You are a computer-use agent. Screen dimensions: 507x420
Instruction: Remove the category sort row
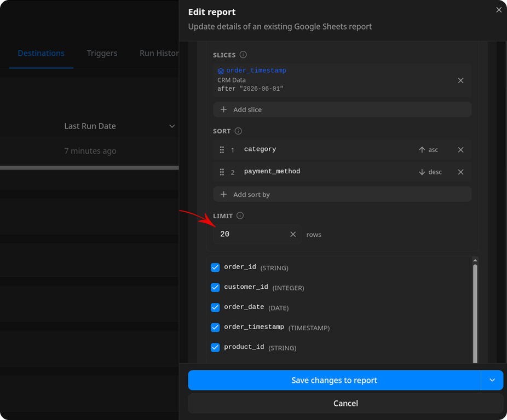pos(461,150)
